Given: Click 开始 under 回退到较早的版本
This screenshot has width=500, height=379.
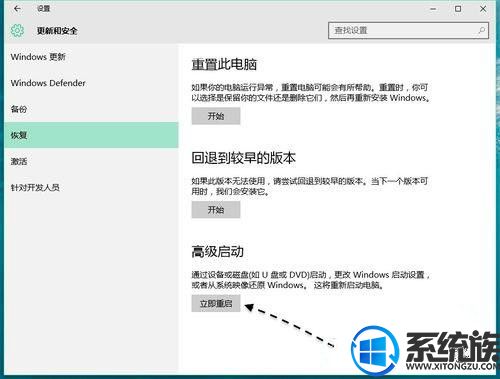Looking at the screenshot, I should pyautogui.click(x=216, y=210).
